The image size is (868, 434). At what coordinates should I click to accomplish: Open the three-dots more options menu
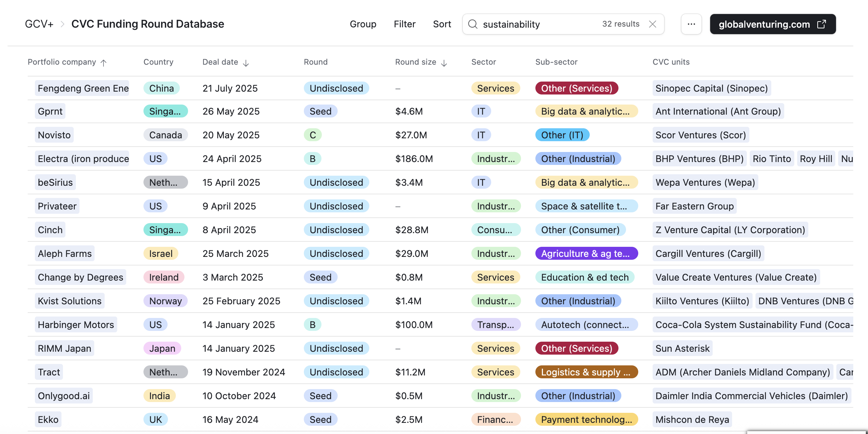pos(691,24)
